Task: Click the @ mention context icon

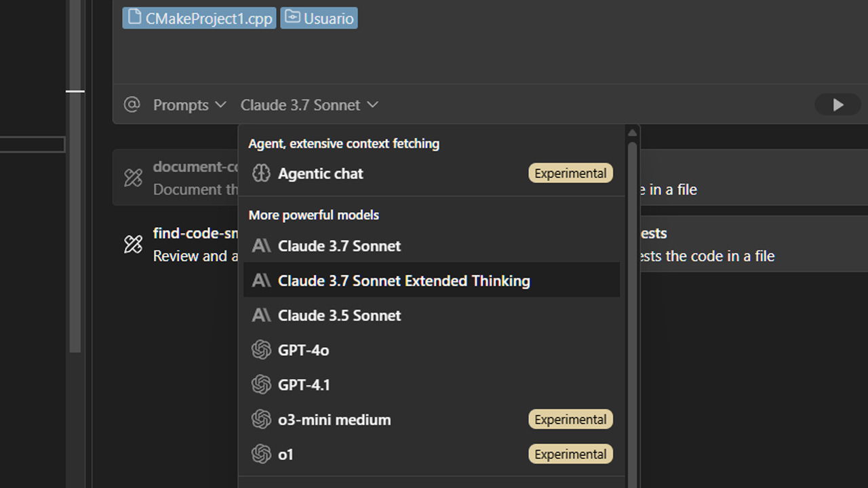Action: pyautogui.click(x=132, y=104)
